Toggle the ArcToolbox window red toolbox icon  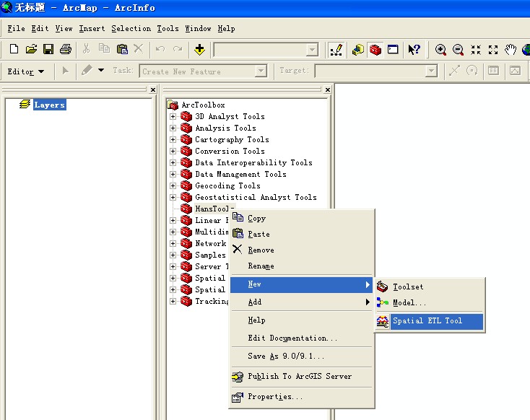[x=375, y=50]
